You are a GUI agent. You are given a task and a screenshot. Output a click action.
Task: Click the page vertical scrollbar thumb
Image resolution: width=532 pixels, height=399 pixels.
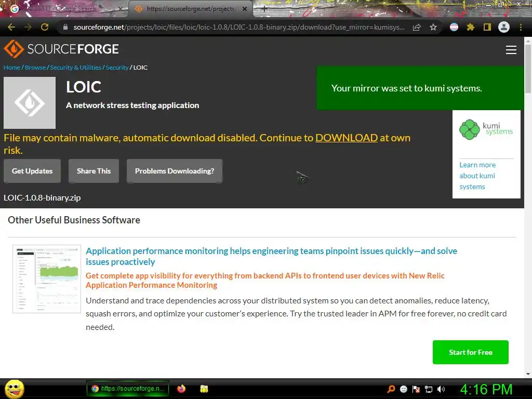tap(528, 69)
